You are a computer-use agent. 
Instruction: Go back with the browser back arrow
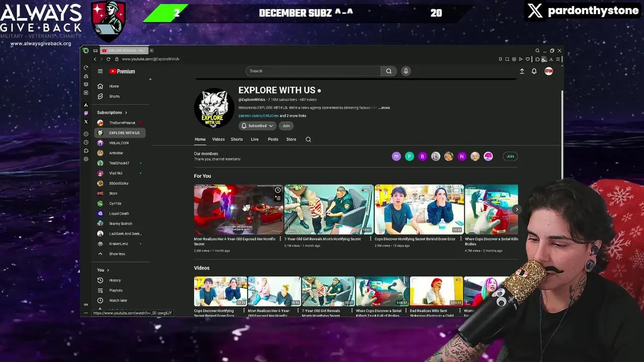(x=95, y=59)
